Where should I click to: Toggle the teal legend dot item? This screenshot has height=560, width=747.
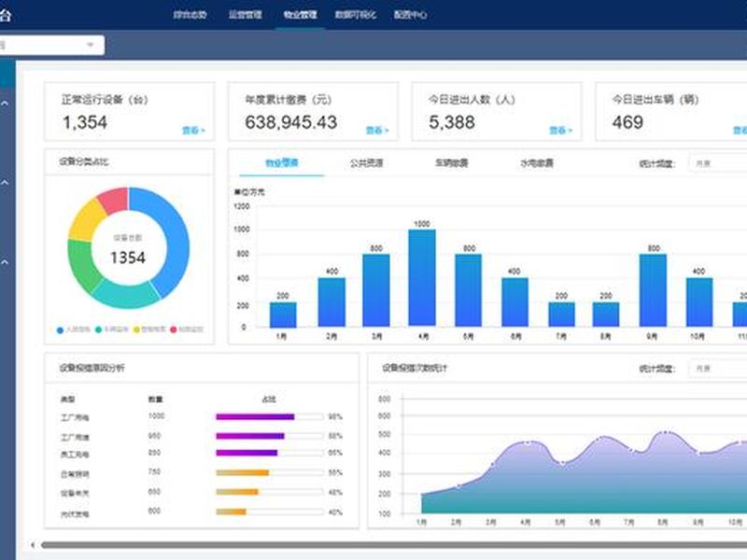pyautogui.click(x=98, y=329)
